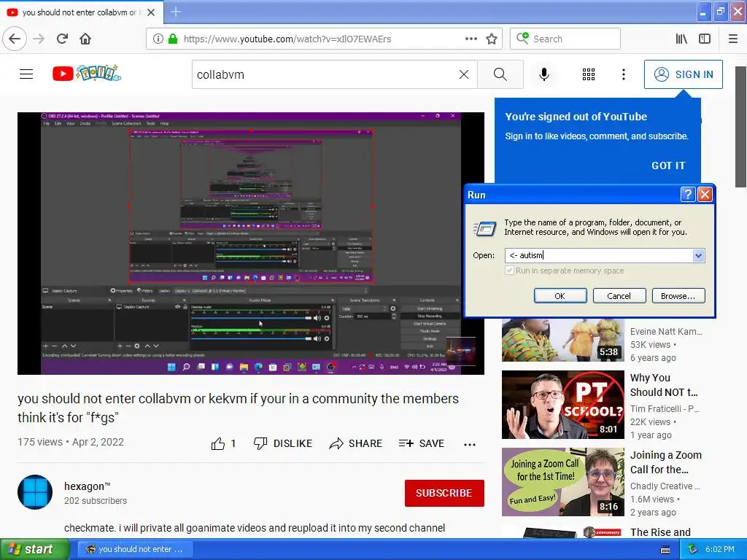
Task: Close the current browser tab
Action: [151, 12]
